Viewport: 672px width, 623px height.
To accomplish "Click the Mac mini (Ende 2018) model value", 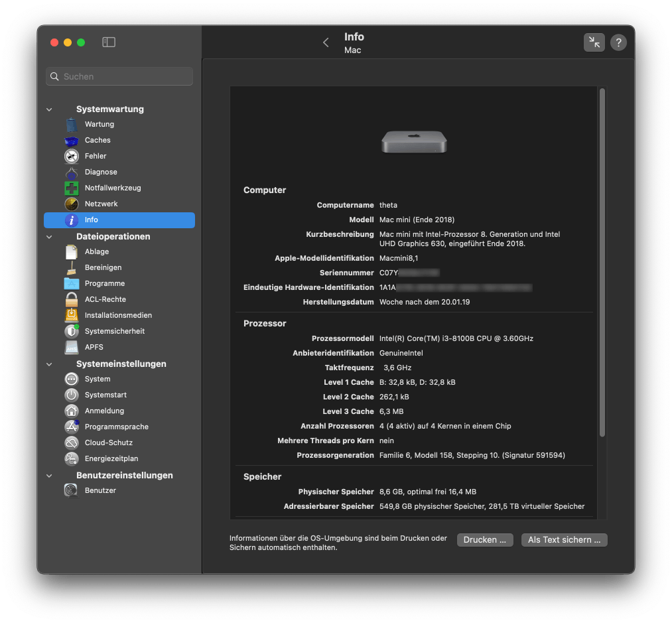I will coord(417,220).
